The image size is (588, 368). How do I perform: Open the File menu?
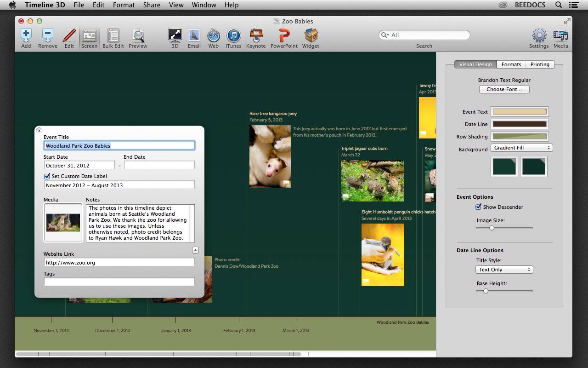click(79, 5)
